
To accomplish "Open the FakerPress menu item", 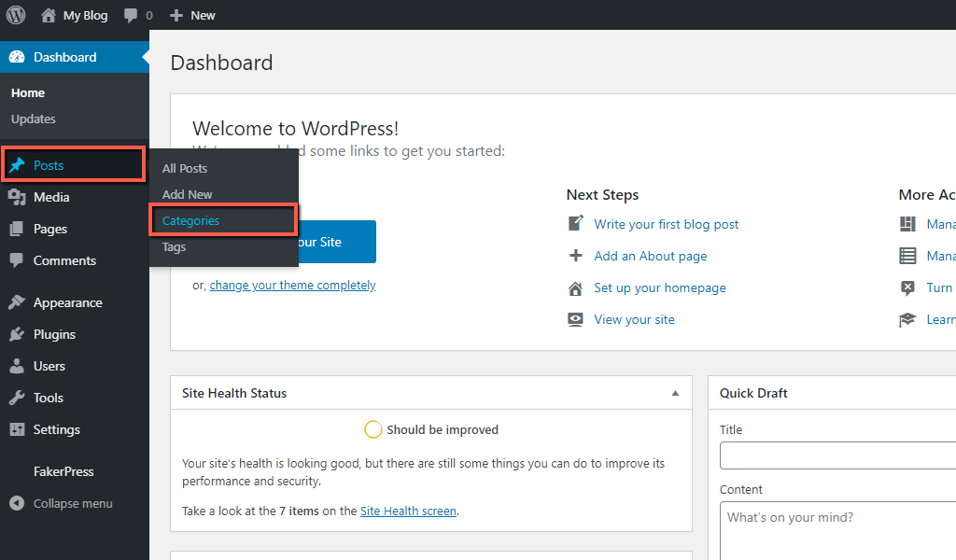I will [x=63, y=471].
